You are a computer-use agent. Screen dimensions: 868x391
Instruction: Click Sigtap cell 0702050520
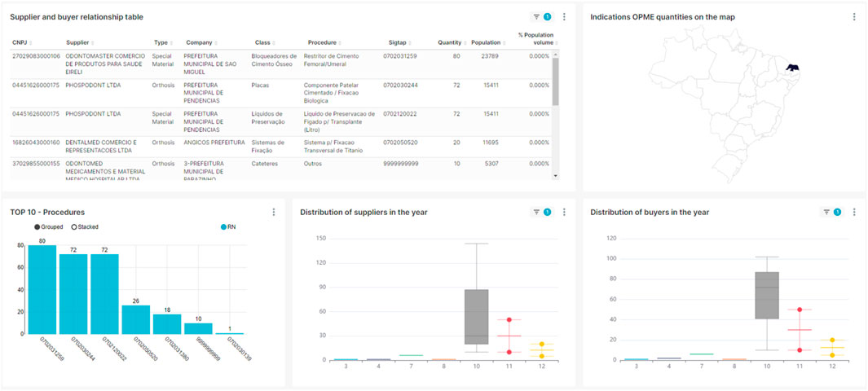(399, 143)
